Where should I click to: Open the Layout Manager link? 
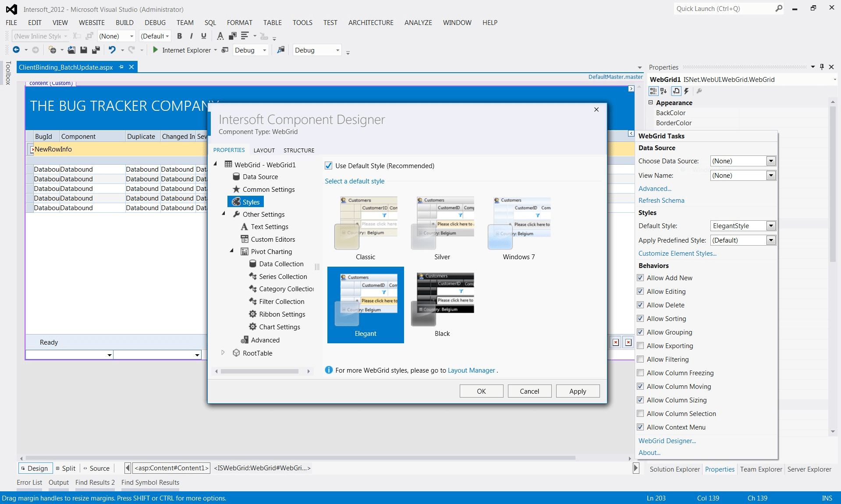click(x=471, y=370)
